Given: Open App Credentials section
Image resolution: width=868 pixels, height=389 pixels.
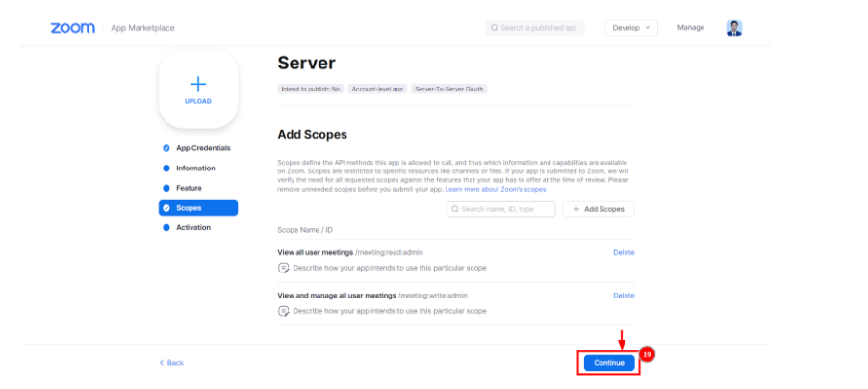Looking at the screenshot, I should click(203, 148).
